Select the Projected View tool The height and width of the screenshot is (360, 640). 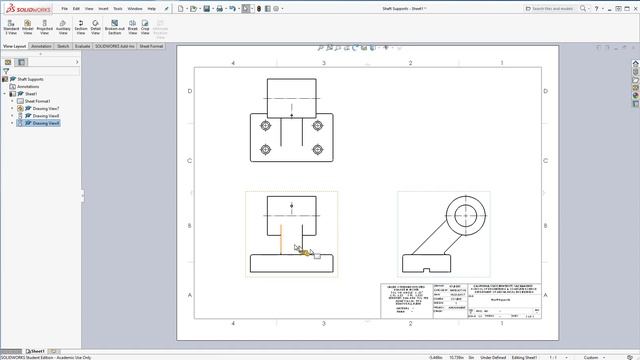[x=44, y=27]
